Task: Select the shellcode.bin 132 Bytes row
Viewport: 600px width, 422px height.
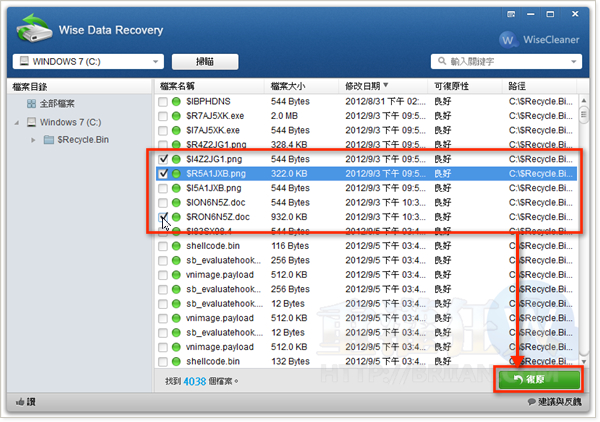Action: point(366,362)
